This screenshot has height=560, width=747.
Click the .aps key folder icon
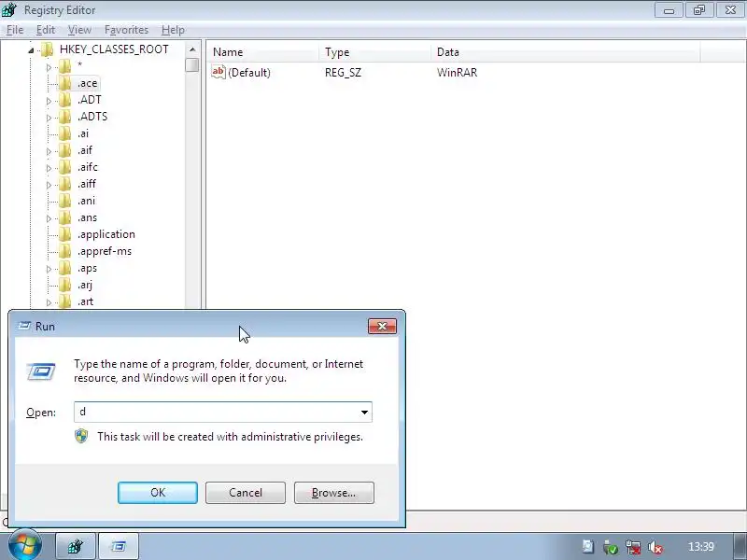coord(64,268)
